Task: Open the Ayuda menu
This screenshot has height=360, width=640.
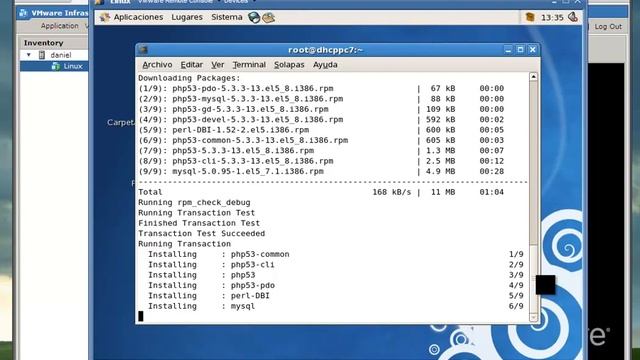Action: coord(325,64)
